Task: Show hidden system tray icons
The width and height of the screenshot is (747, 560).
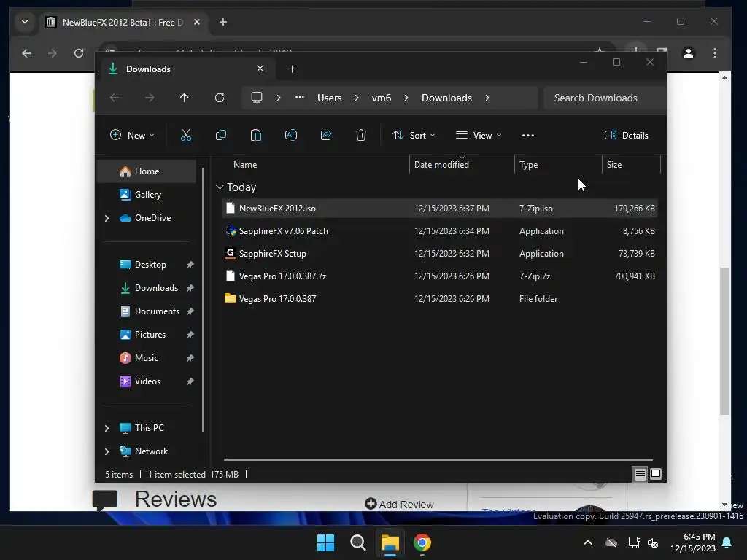Action: coord(588,542)
